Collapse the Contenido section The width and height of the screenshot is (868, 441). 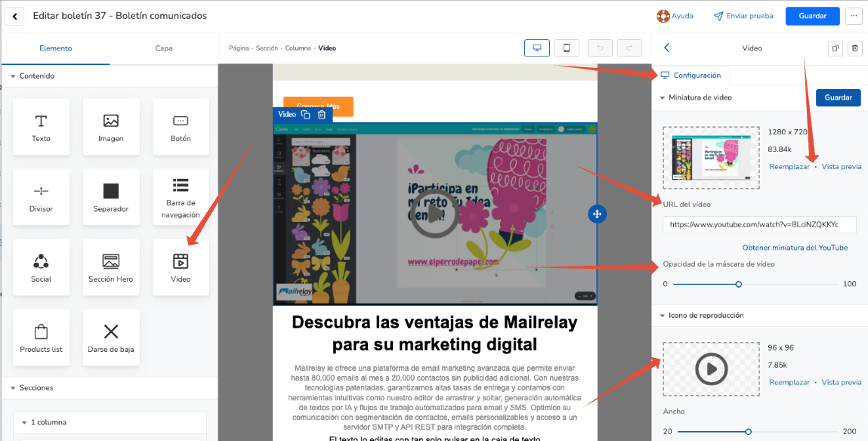(13, 76)
